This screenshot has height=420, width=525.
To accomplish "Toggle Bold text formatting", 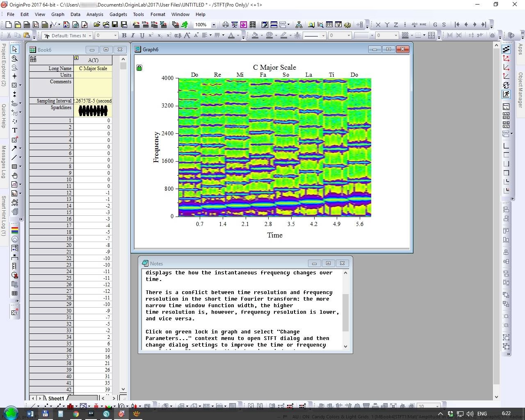I will (124, 36).
